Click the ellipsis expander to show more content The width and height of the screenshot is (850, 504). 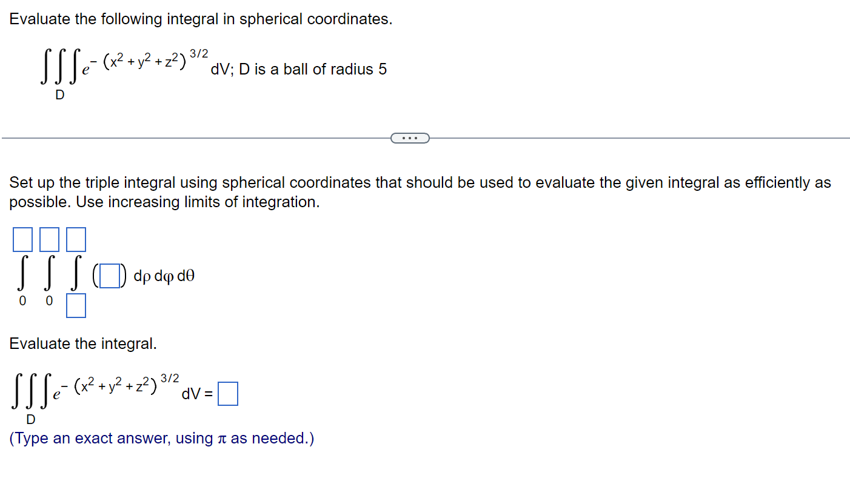pyautogui.click(x=410, y=138)
